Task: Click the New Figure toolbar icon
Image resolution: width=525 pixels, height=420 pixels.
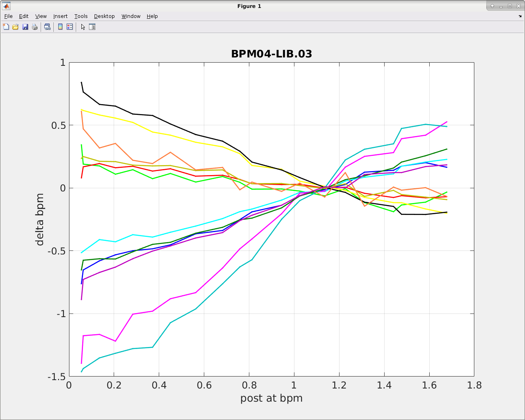Action: (x=6, y=27)
